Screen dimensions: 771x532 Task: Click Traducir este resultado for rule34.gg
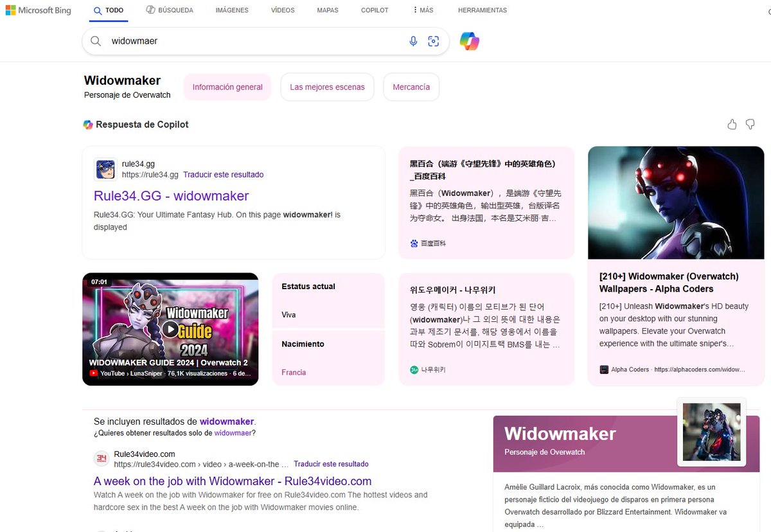click(223, 175)
